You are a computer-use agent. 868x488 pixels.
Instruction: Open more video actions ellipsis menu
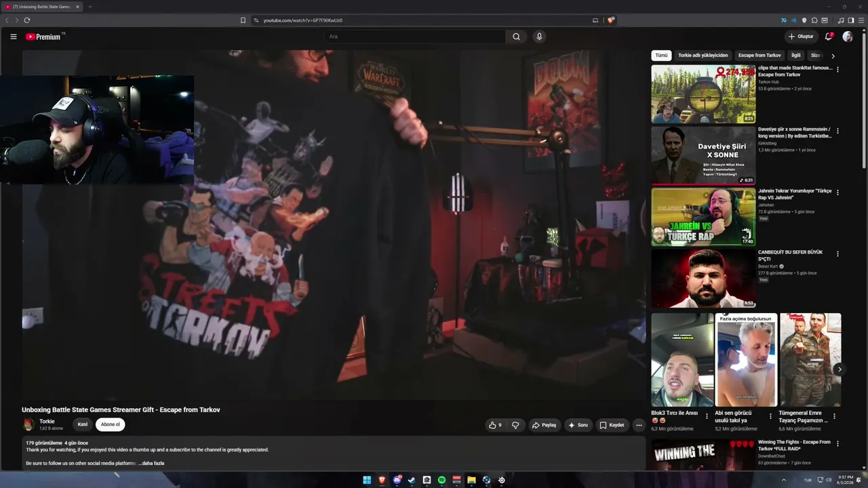click(x=639, y=425)
